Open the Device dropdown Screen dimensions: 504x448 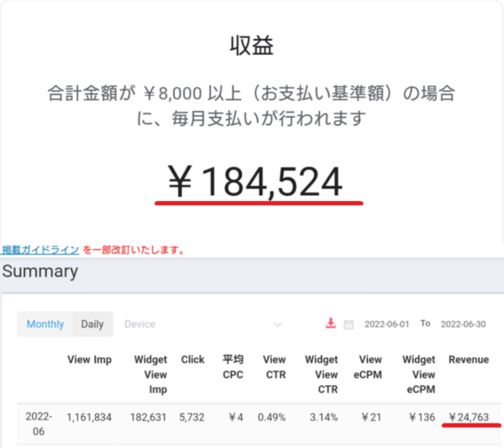coord(202,324)
